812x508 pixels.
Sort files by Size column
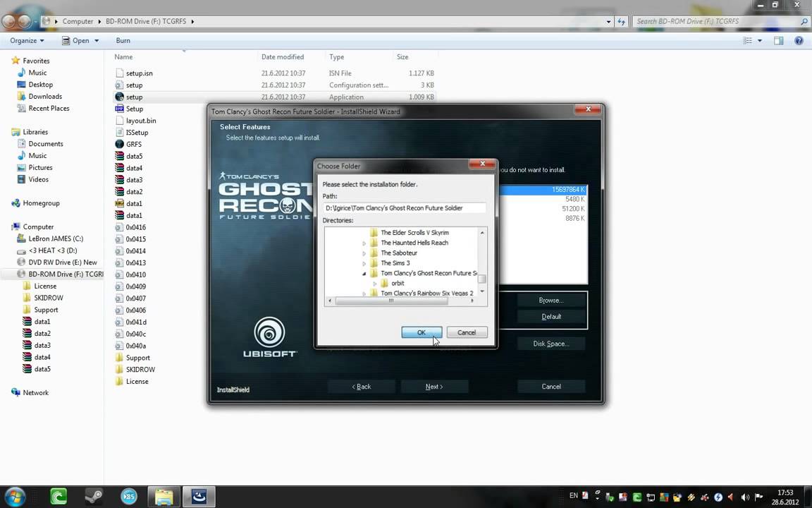tap(402, 57)
